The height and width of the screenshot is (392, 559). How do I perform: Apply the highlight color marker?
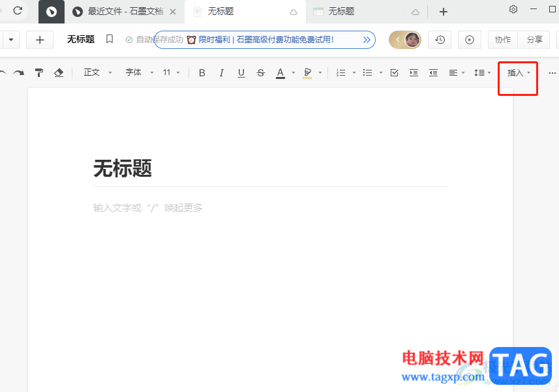coord(307,73)
